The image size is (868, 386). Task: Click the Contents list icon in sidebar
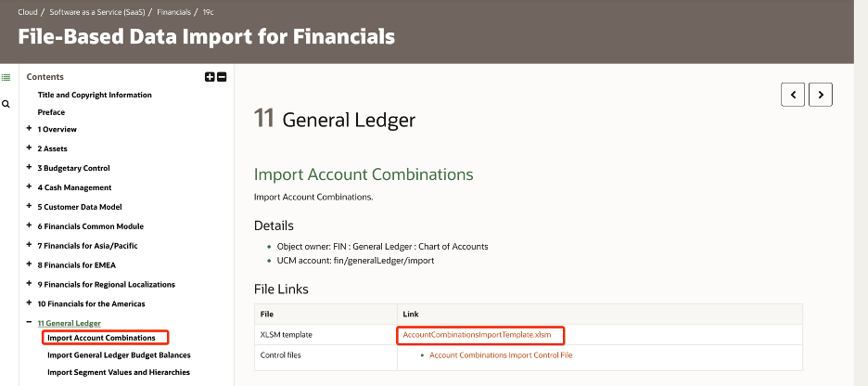pos(6,77)
